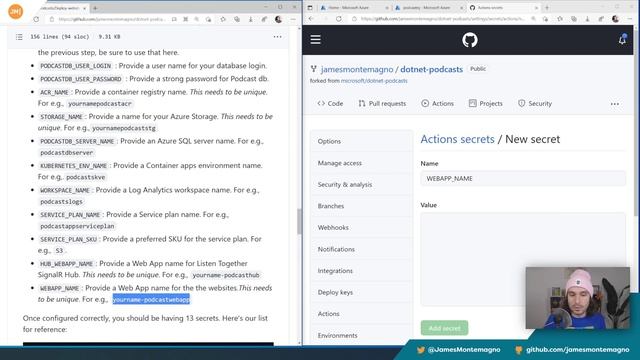Focus the left browser address bar URL

click(112, 19)
